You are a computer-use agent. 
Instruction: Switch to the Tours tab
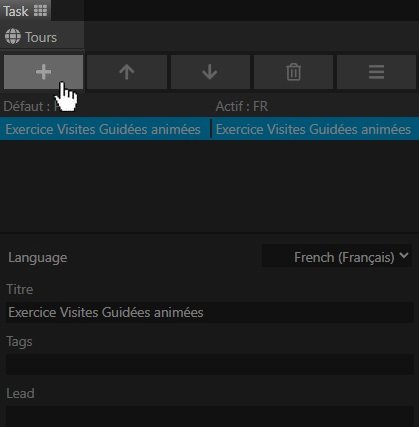pyautogui.click(x=42, y=36)
